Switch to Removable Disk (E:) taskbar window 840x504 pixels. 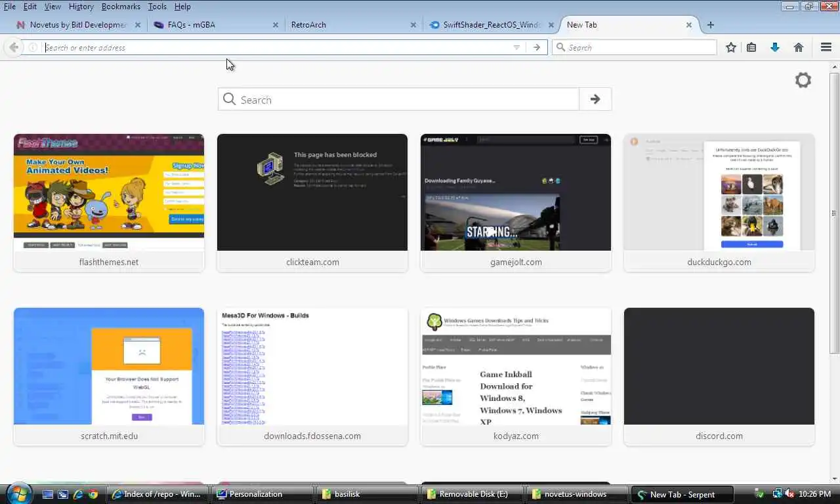[x=473, y=494]
